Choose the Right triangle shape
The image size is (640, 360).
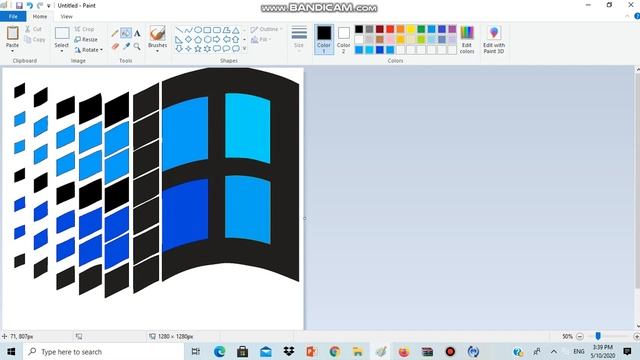click(x=179, y=40)
